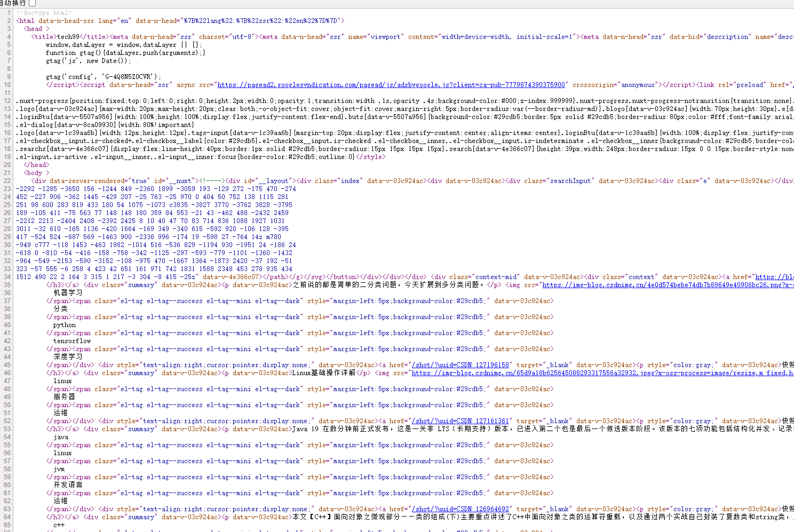Image resolution: width=794 pixels, height=532 pixels.
Task: Click the <body > tag text
Action: tap(37, 173)
